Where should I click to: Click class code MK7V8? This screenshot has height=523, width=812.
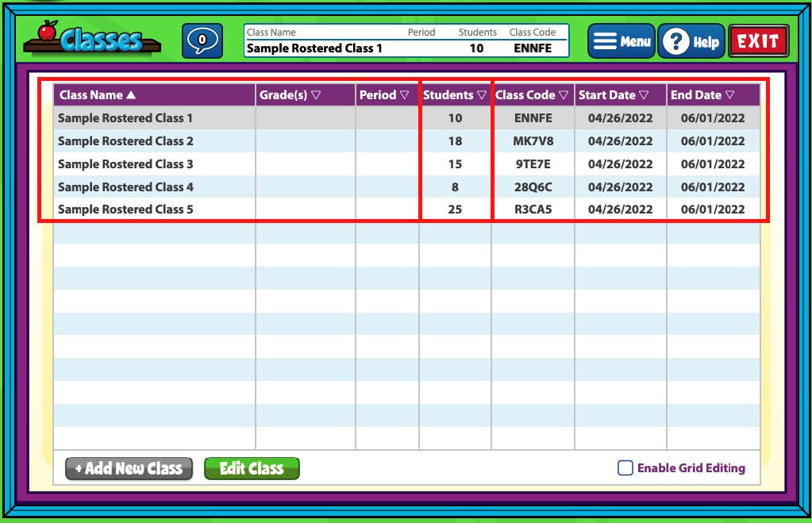tap(533, 140)
